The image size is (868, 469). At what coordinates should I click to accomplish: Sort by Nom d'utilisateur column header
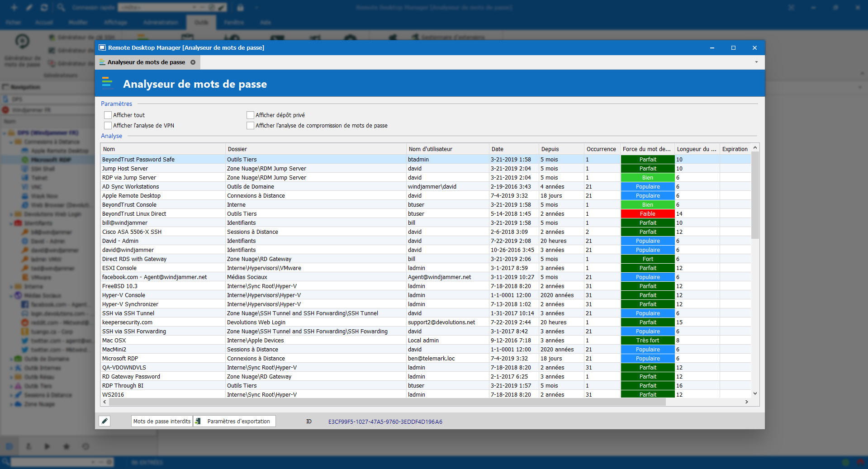pyautogui.click(x=448, y=149)
